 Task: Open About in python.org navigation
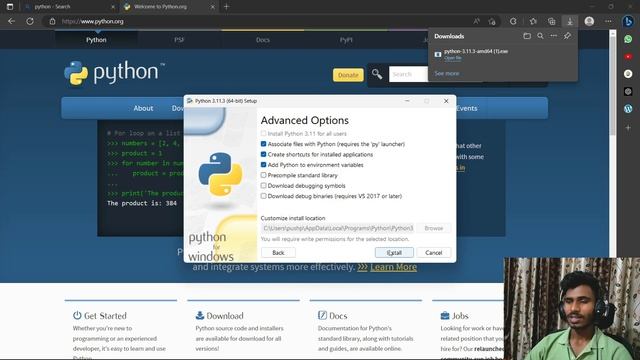143,108
